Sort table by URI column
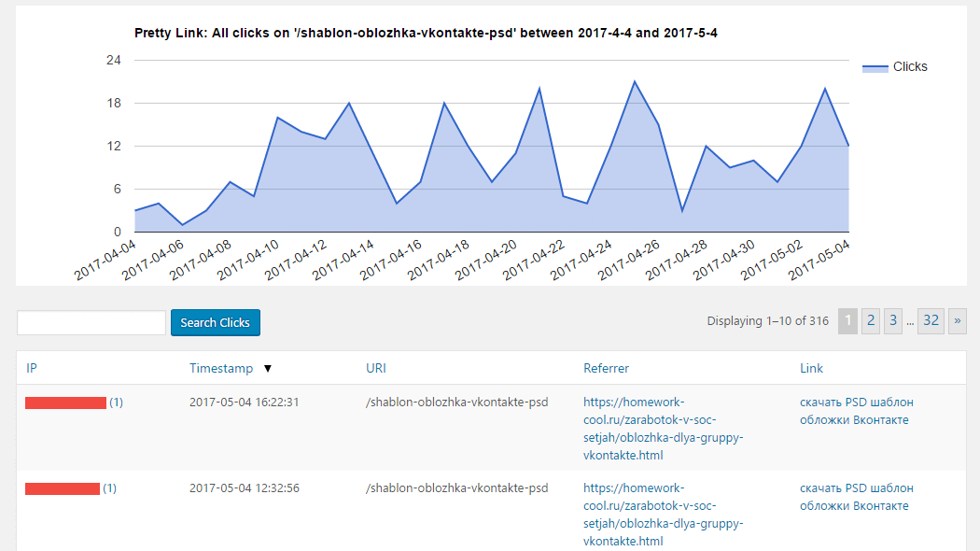Image resolution: width=980 pixels, height=551 pixels. coord(375,368)
